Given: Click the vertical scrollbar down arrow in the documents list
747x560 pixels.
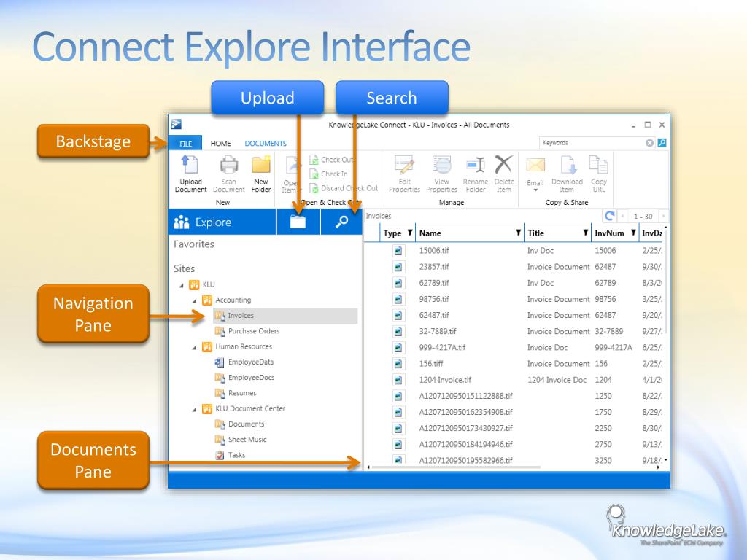Looking at the screenshot, I should tap(665, 459).
